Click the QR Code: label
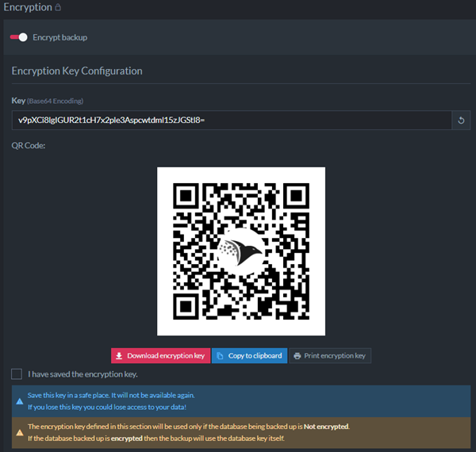Screen dimensions: 476x452 tap(29, 146)
